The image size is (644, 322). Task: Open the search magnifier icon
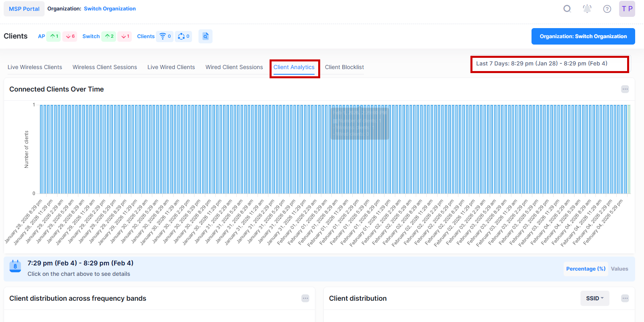point(567,9)
